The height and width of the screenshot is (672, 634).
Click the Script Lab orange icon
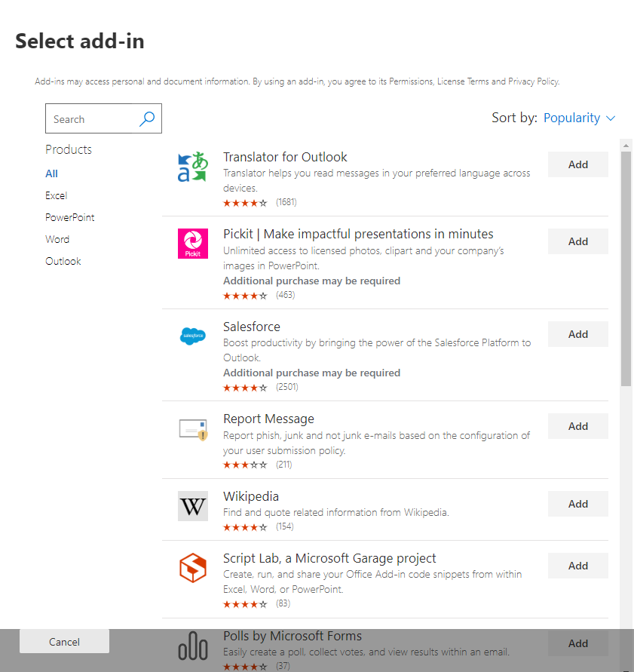pos(192,568)
